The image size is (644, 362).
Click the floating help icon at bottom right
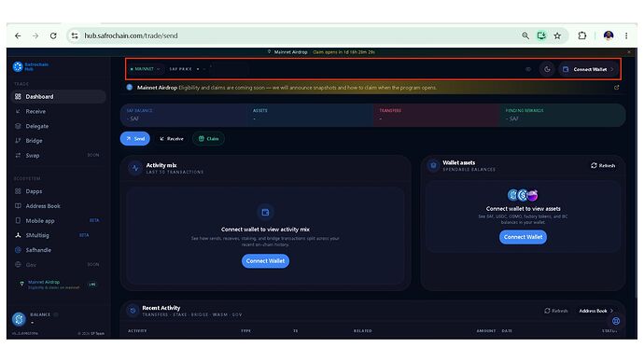616,321
